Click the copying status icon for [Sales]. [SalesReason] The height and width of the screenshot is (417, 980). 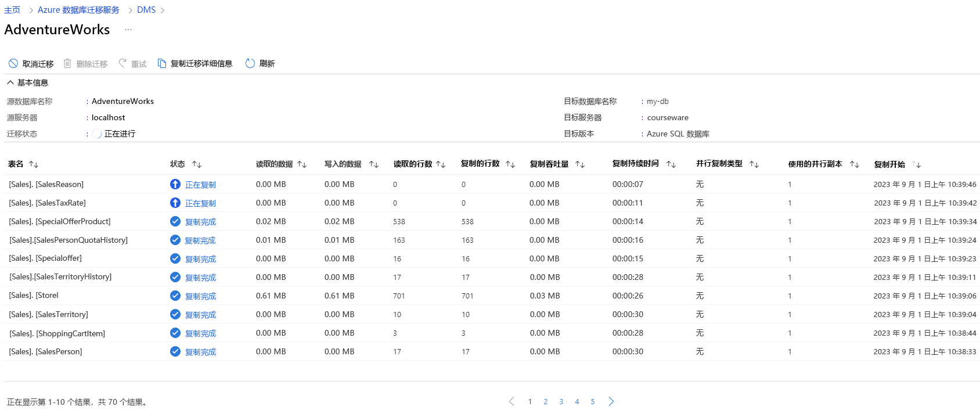coord(175,184)
